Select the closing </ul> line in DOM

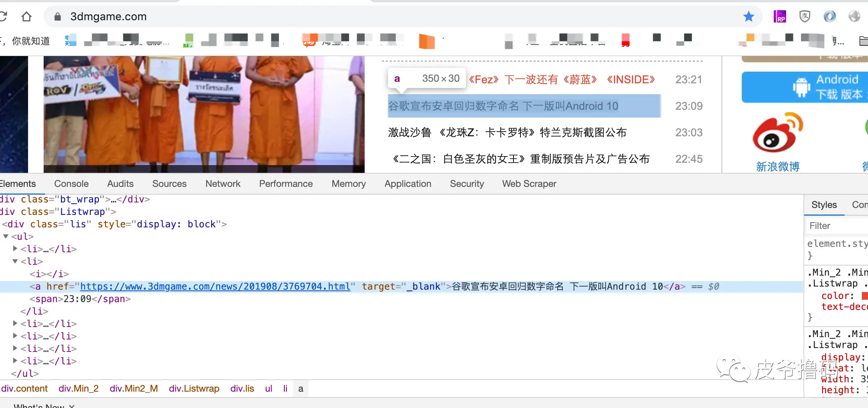pos(25,374)
